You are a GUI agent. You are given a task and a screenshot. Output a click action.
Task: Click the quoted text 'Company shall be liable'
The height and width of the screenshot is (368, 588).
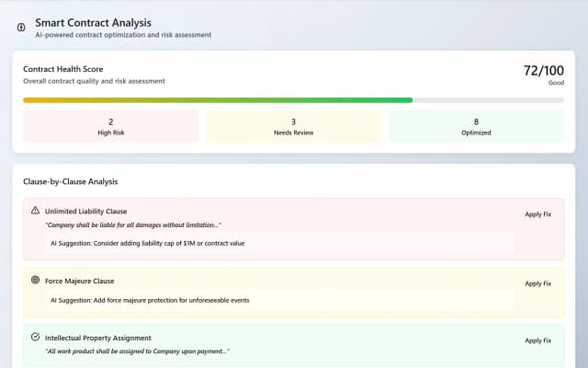pos(133,224)
